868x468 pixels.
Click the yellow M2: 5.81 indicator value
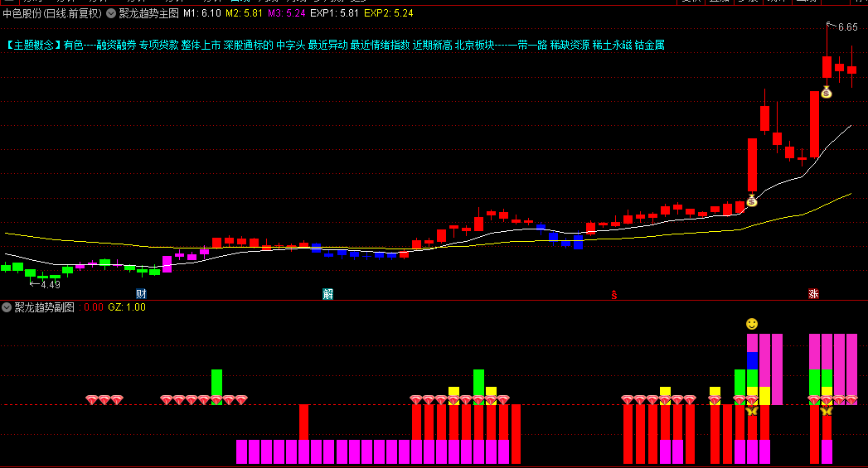tap(244, 13)
